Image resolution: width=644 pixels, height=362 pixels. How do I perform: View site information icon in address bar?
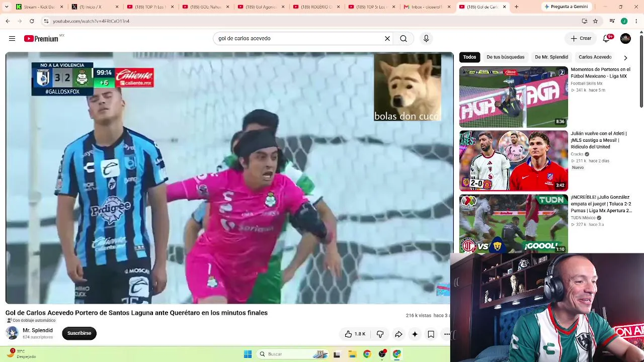coord(46,21)
